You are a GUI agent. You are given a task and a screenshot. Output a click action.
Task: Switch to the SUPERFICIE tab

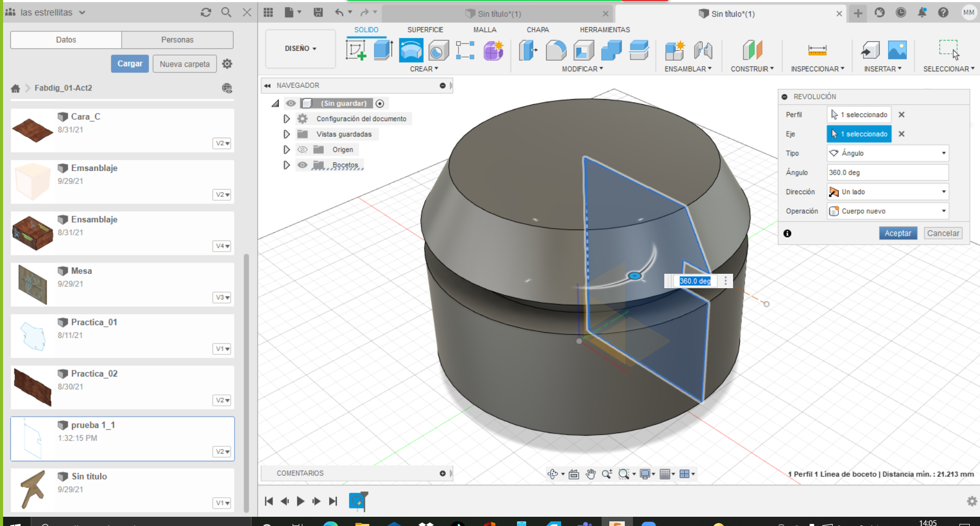[x=425, y=30]
